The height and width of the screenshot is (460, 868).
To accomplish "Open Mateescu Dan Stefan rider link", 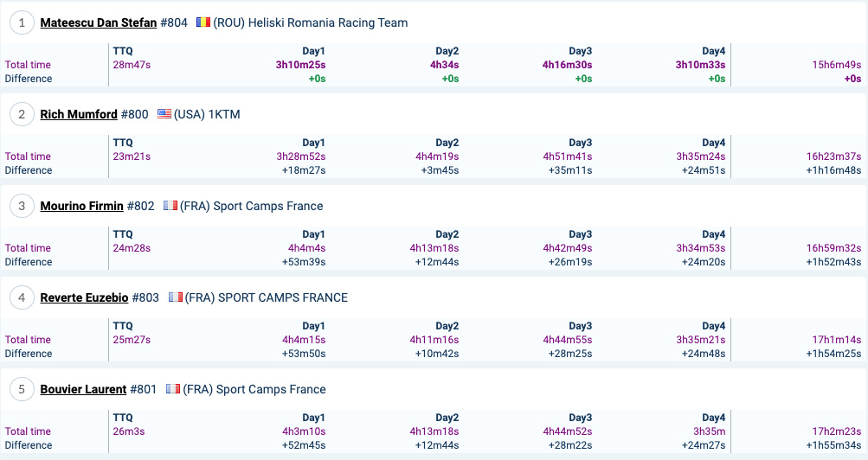I will [x=99, y=22].
